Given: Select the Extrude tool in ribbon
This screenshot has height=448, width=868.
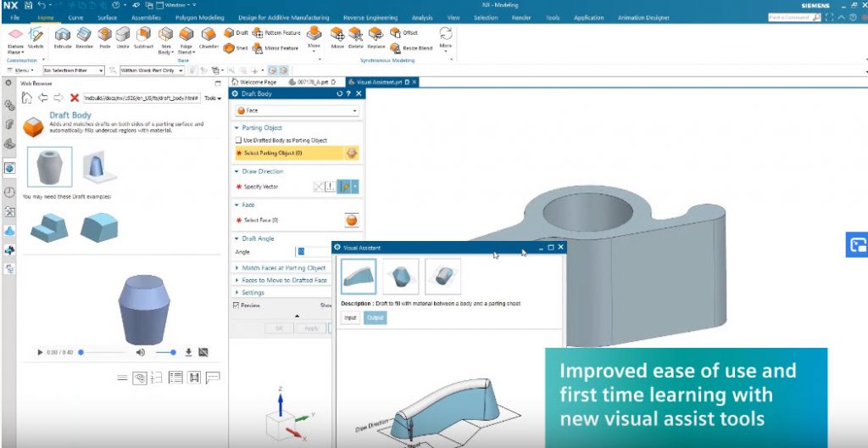Looking at the screenshot, I should [63, 35].
